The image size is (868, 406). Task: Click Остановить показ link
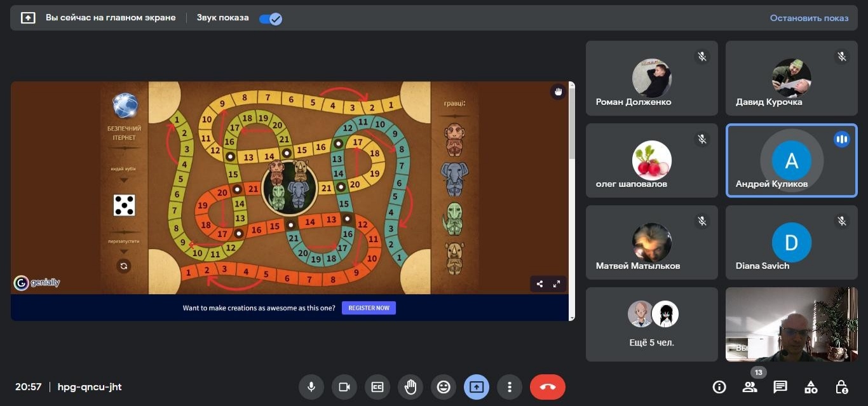(809, 18)
